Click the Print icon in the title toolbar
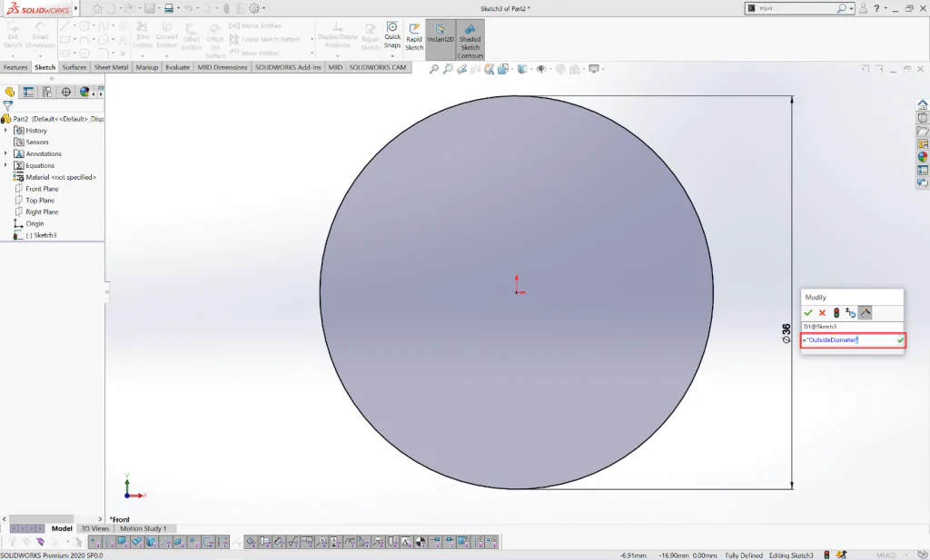 tap(168, 8)
